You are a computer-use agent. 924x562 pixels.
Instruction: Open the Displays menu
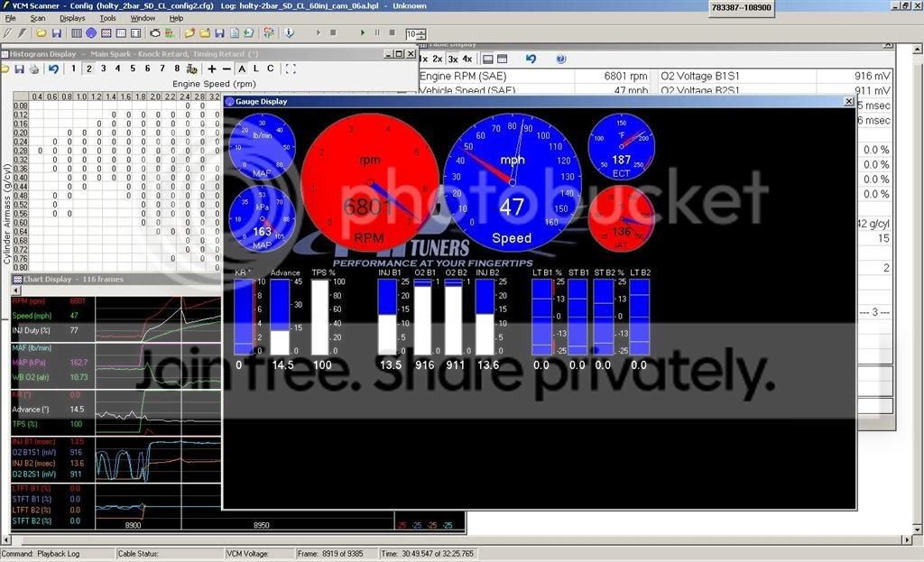[x=72, y=18]
